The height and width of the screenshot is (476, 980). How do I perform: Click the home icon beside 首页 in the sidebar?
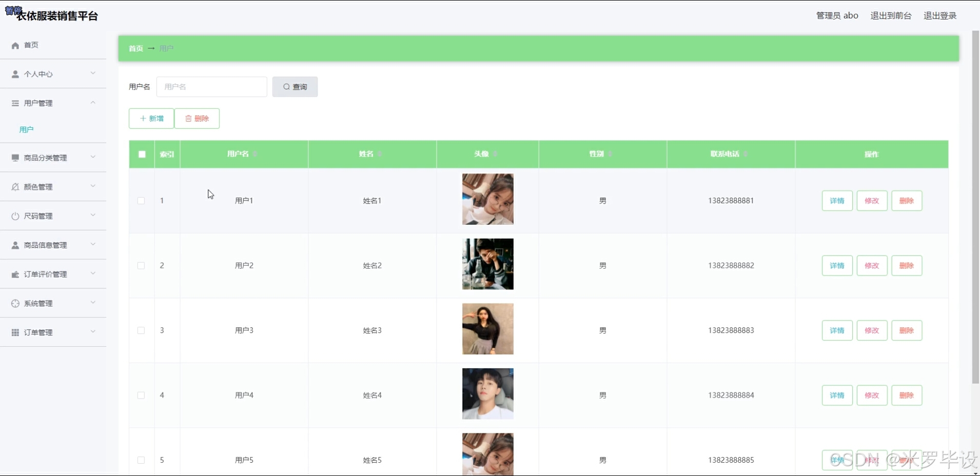[15, 45]
